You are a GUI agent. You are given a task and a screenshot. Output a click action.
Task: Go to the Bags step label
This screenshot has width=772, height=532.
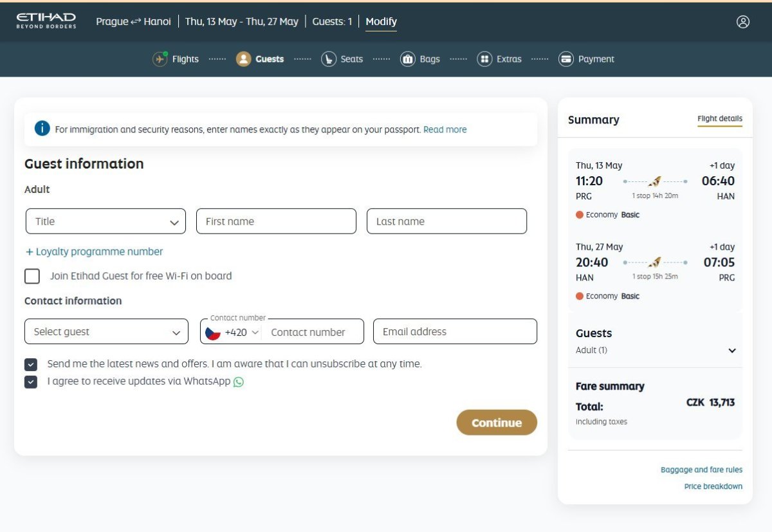pyautogui.click(x=430, y=59)
